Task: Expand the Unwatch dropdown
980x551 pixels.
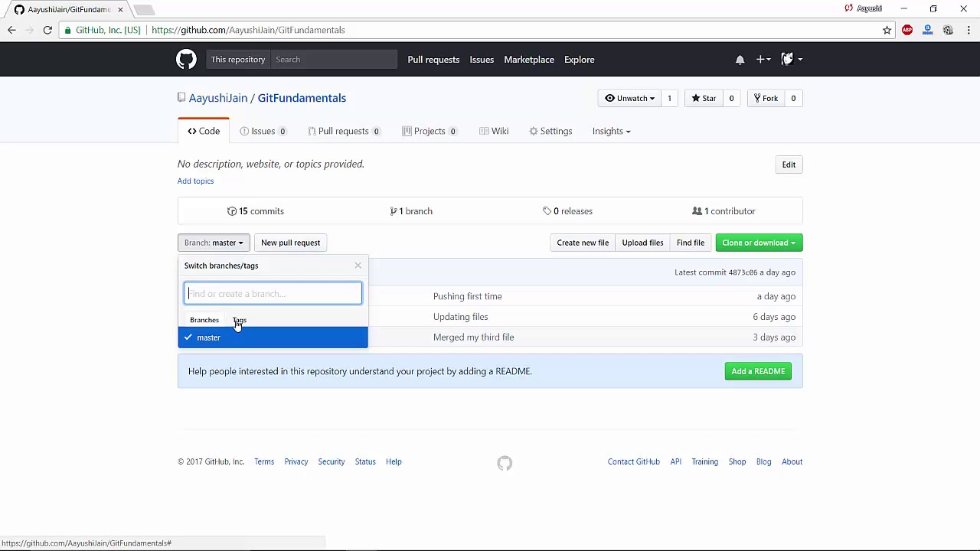Action: [x=629, y=98]
